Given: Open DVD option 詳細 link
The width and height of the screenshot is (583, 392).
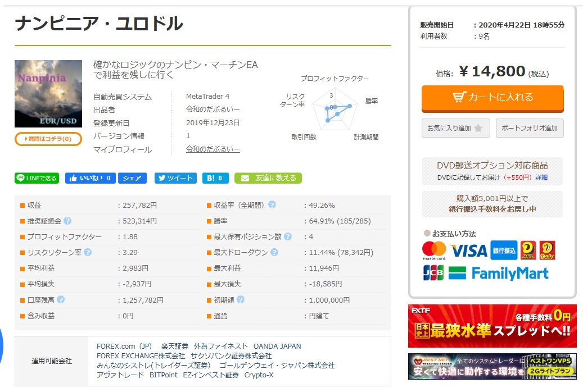Looking at the screenshot, I should click(x=541, y=177).
